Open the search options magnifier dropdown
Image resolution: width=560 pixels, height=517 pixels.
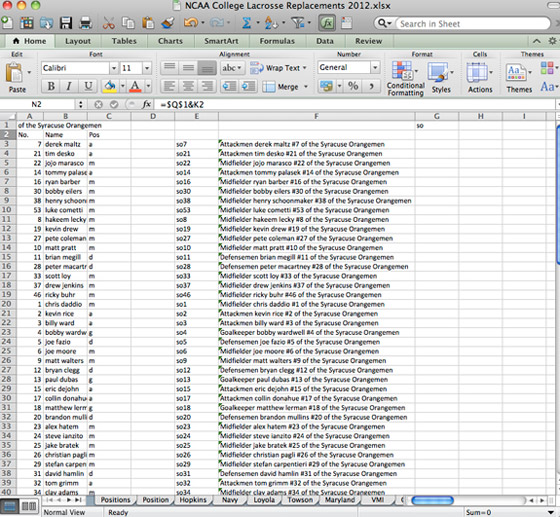pos(384,24)
